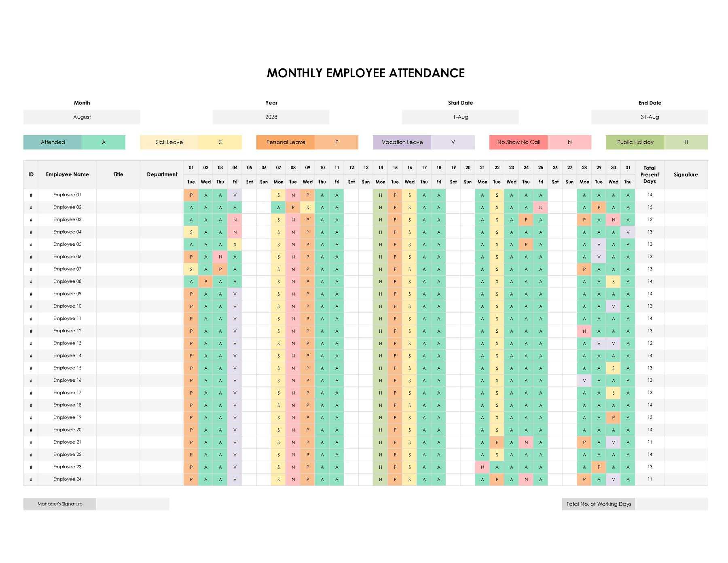Select Employee 12 total present days cell
The image size is (728, 563).
pos(650,331)
